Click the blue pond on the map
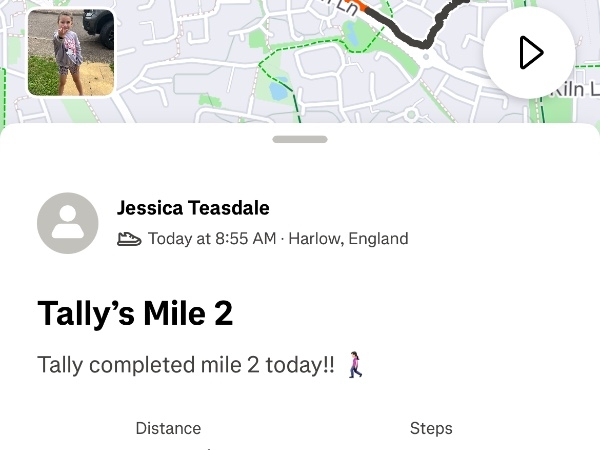Image resolution: width=600 pixels, height=450 pixels. point(278,87)
